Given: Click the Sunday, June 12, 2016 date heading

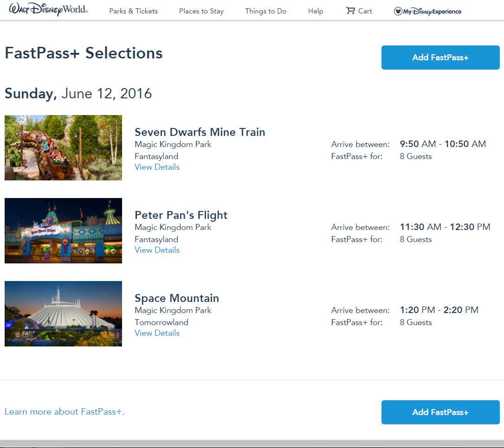Looking at the screenshot, I should point(78,94).
